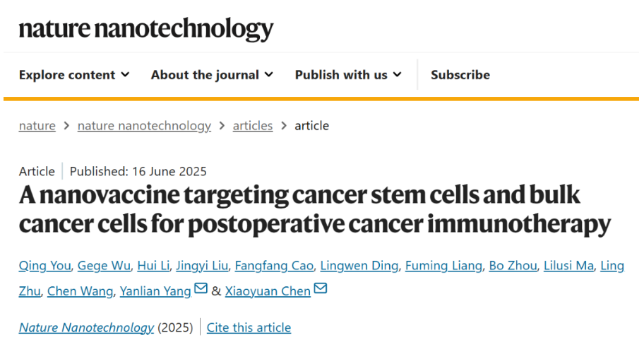Go to the nature breadcrumb link
This screenshot has width=644, height=345.
pos(37,125)
